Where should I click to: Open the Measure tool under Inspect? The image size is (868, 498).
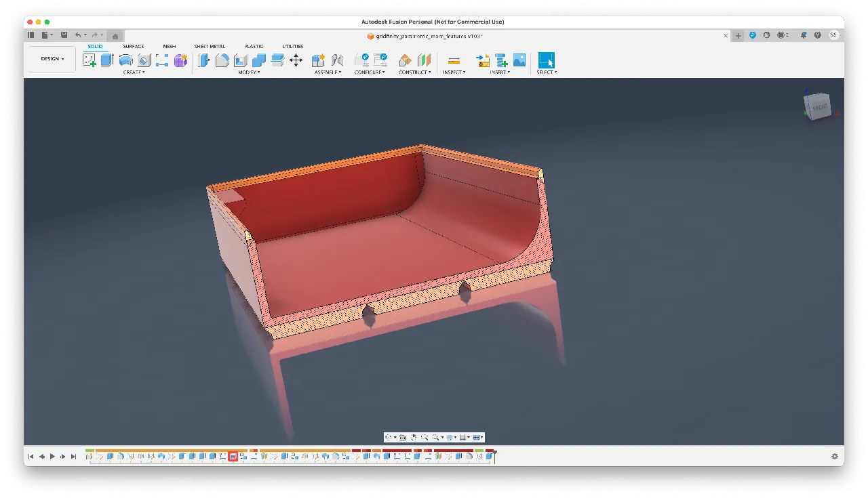(x=453, y=60)
